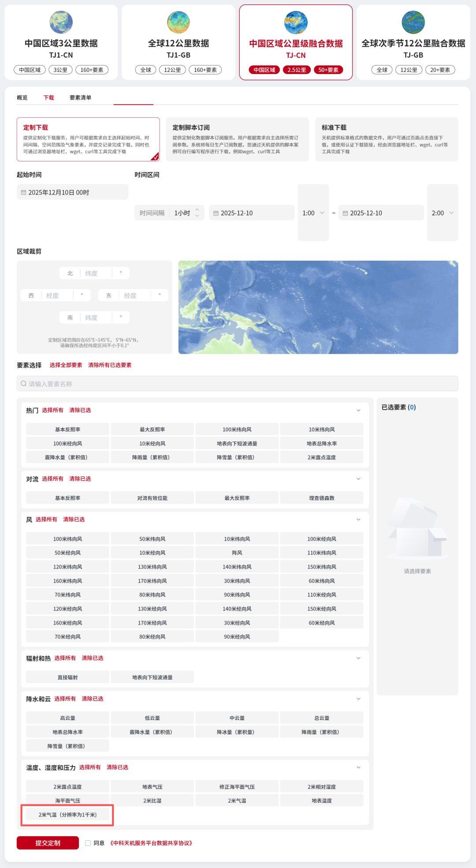Open the 要素清单 tab
Viewport: 476px width, 868px height.
coord(80,97)
